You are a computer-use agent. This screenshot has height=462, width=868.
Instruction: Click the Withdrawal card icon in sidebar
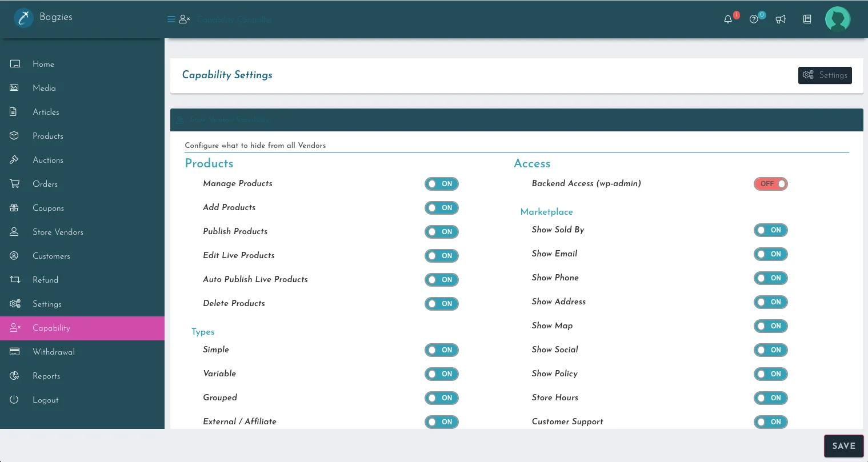15,352
